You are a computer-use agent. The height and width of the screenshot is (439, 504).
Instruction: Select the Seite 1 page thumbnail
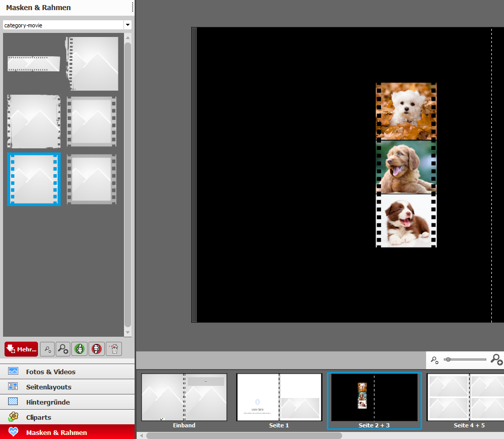(x=279, y=397)
